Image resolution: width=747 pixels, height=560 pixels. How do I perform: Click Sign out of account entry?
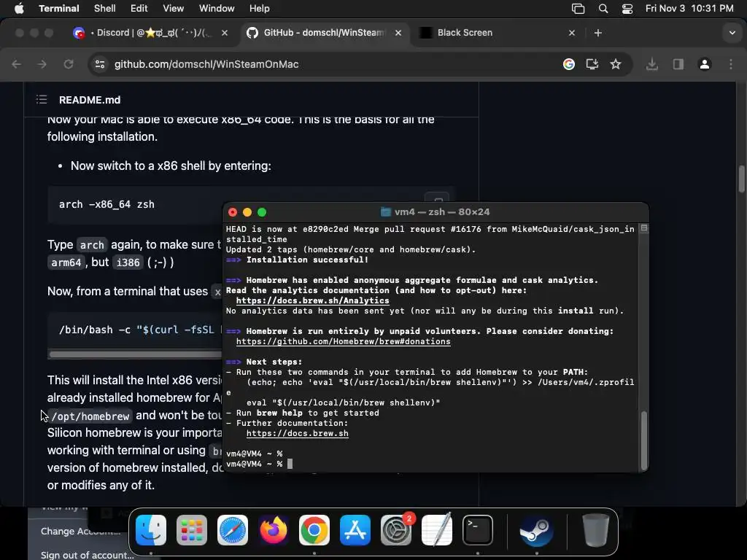[x=88, y=555]
